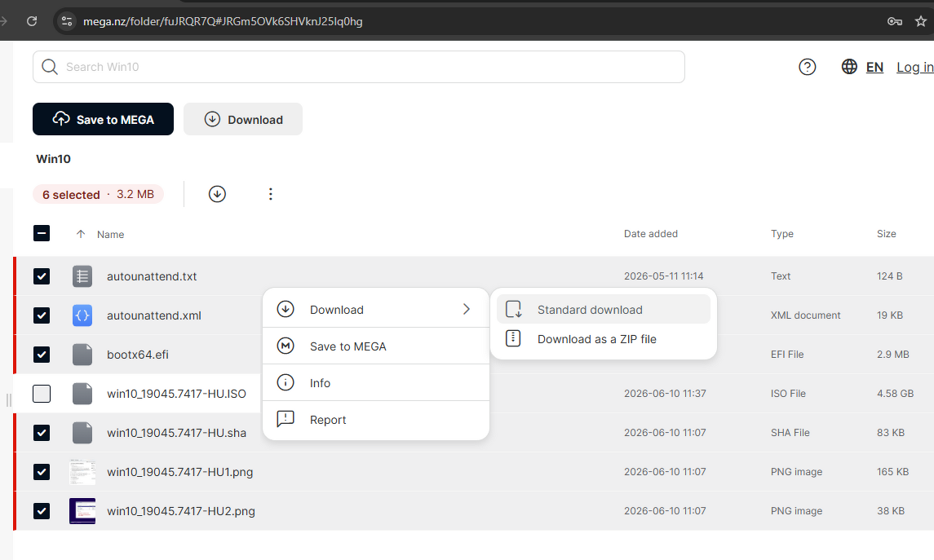This screenshot has height=560, width=934.
Task: Click the Log in link
Action: click(x=915, y=67)
